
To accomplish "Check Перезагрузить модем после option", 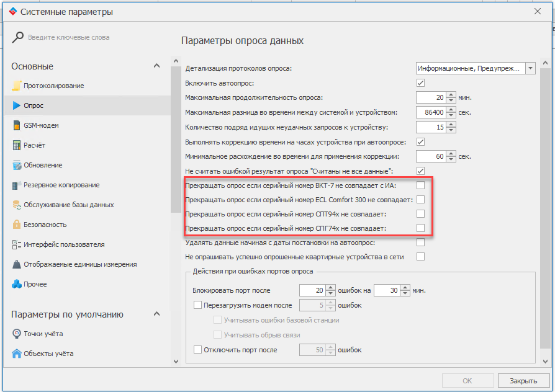I will [198, 305].
